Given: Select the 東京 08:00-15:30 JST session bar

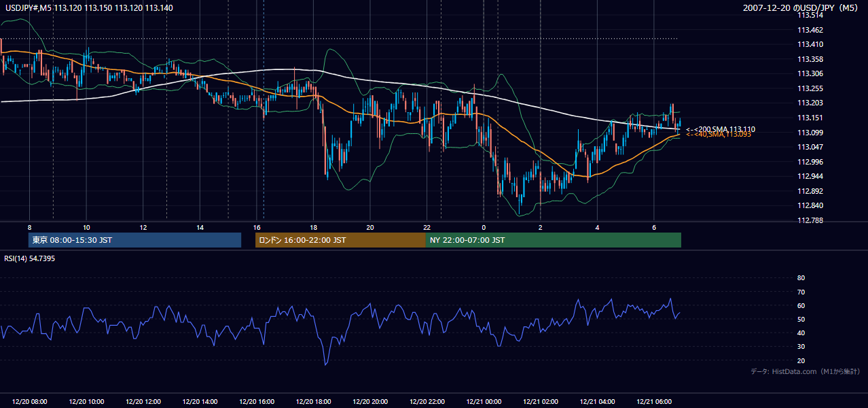Looking at the screenshot, I should pyautogui.click(x=134, y=240).
